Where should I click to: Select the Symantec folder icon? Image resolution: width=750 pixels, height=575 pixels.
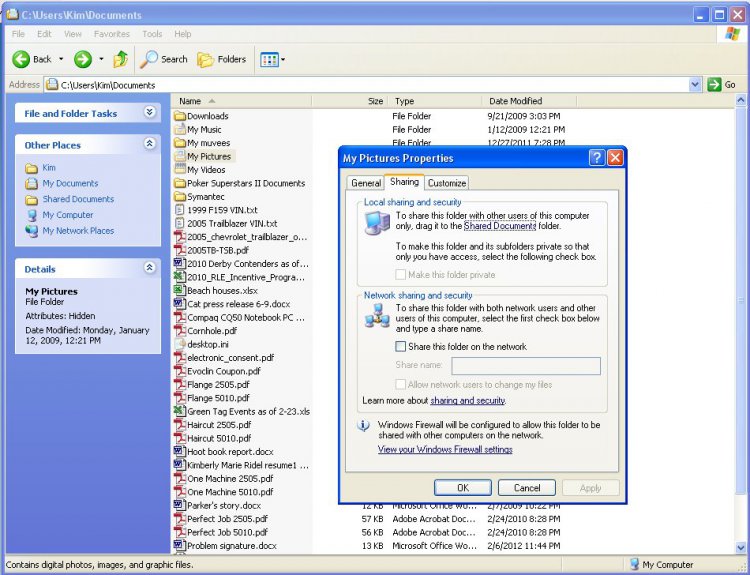pyautogui.click(x=180, y=197)
